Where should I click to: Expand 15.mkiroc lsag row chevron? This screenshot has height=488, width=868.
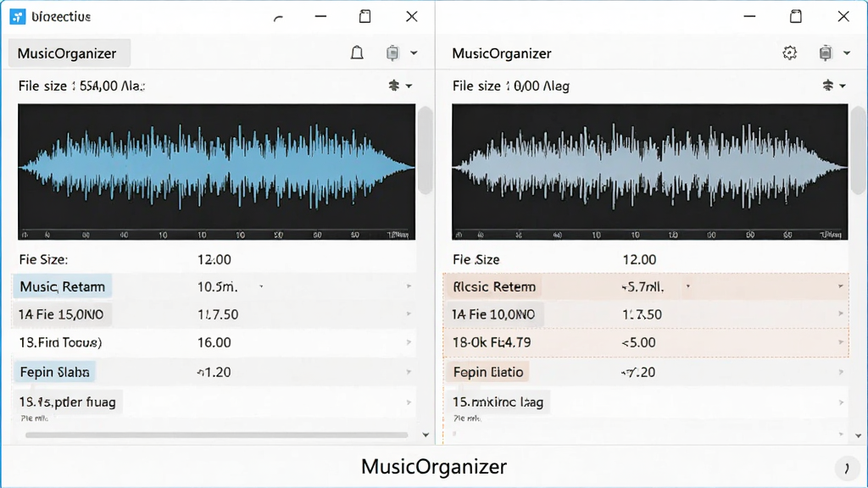tap(840, 402)
